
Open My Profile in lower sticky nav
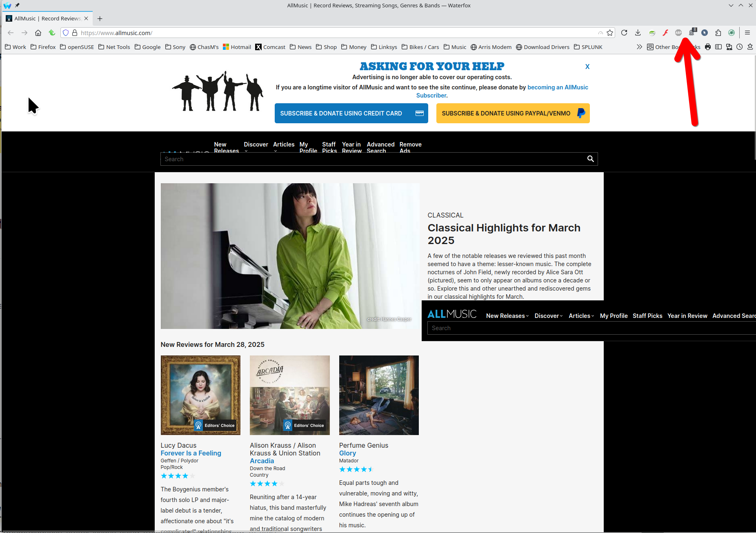[x=614, y=316]
